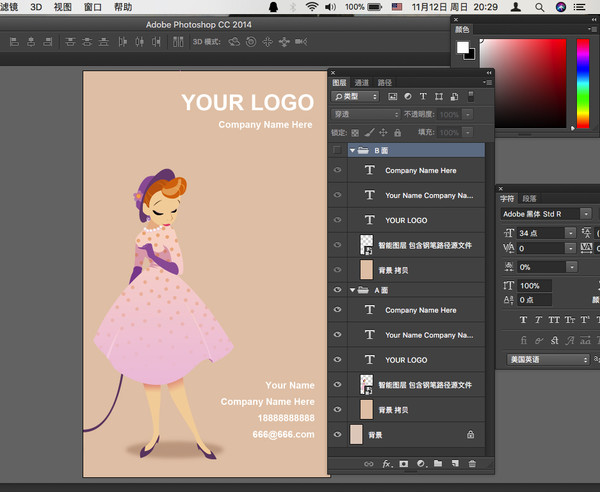Image resolution: width=600 pixels, height=492 pixels.
Task: Open the 美国英语 language dropdown
Action: click(548, 359)
